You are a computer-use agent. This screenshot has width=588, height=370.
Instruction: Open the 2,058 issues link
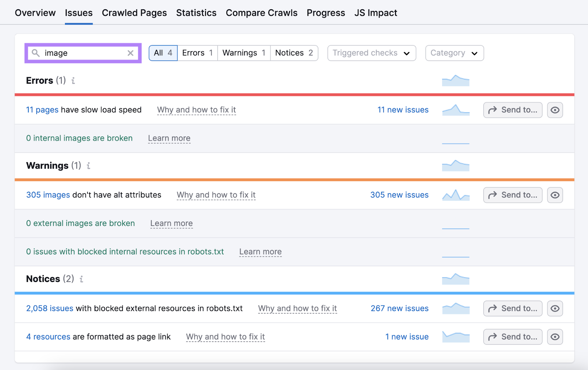pyautogui.click(x=49, y=308)
